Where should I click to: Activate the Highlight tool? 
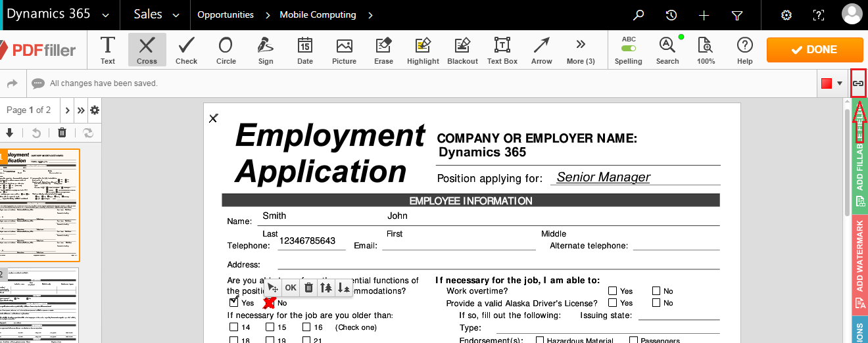pos(423,50)
